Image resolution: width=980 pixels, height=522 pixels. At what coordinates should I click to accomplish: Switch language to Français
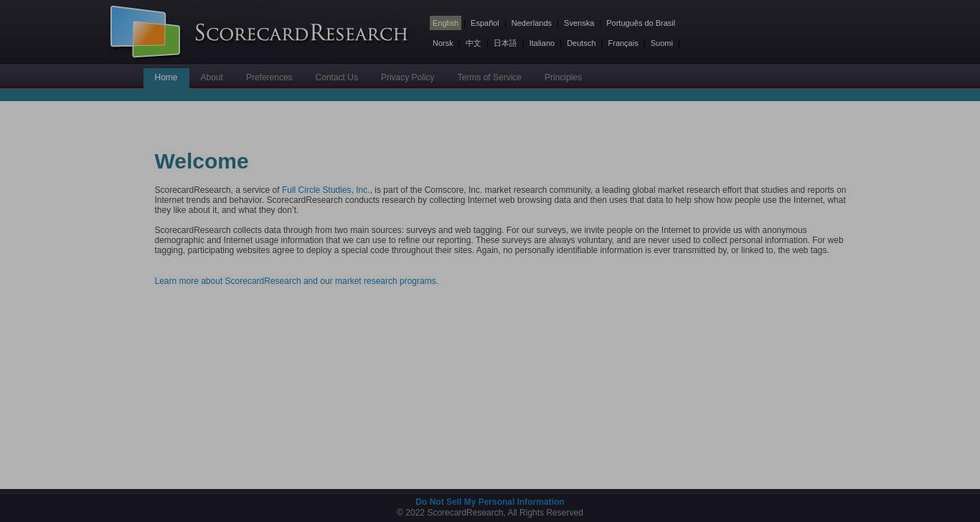[x=623, y=43]
